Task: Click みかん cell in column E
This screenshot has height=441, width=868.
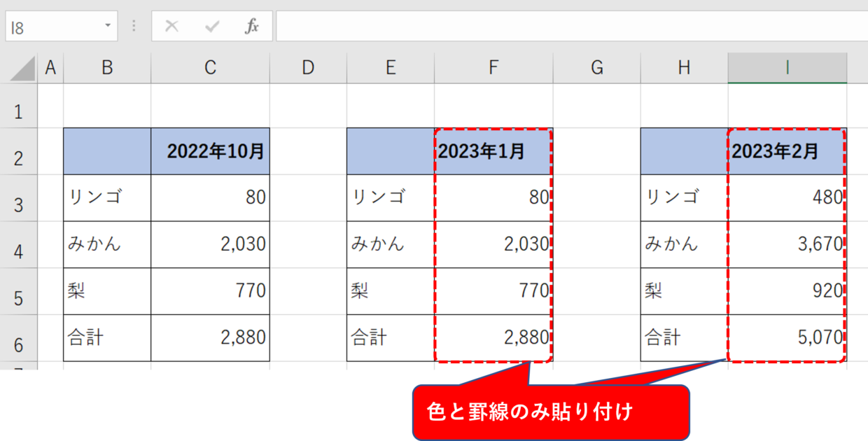Action: click(x=391, y=244)
